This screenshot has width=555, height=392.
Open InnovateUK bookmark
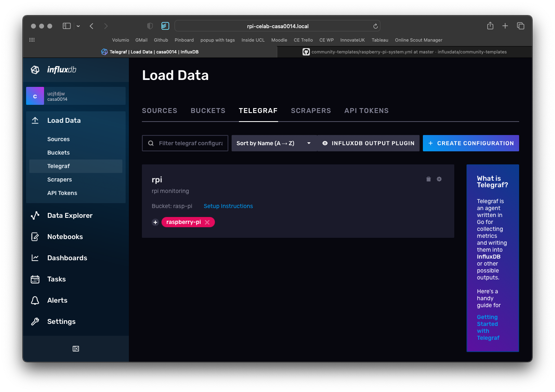point(353,40)
